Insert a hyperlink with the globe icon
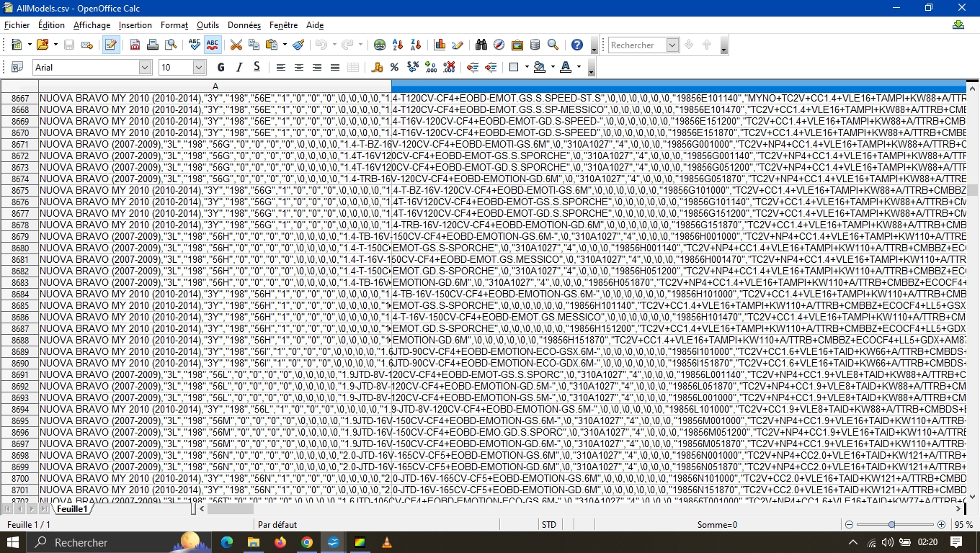The image size is (980, 553). pyautogui.click(x=380, y=45)
